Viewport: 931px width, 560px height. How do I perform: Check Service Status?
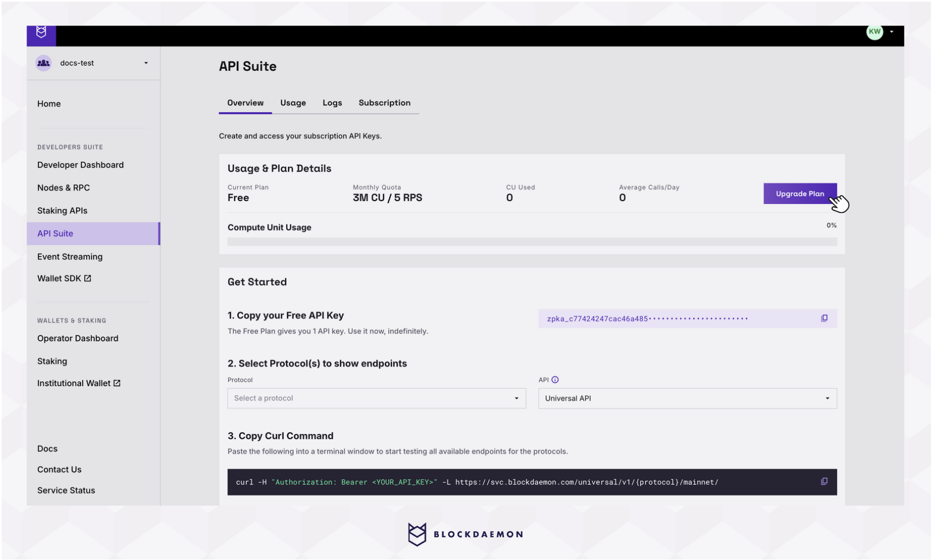[66, 491]
